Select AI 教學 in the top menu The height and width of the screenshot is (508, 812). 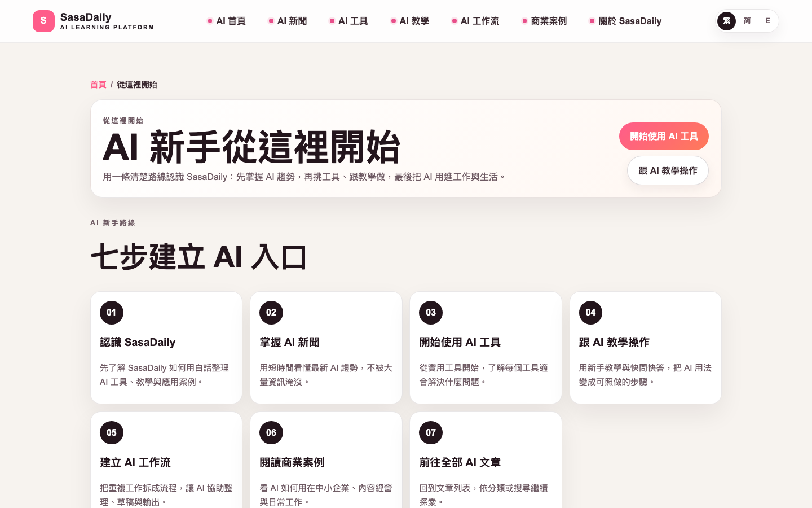(x=410, y=21)
